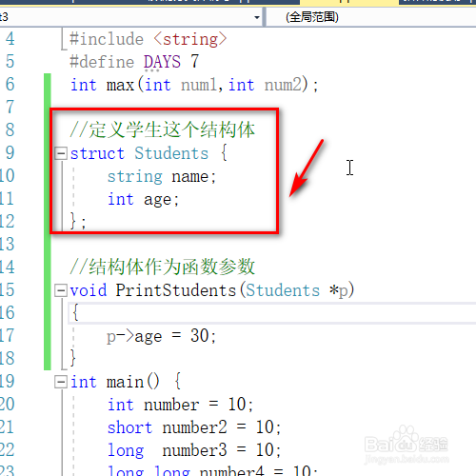Click the 'int age;' member line
Screen dimensions: 476x476
click(x=143, y=200)
